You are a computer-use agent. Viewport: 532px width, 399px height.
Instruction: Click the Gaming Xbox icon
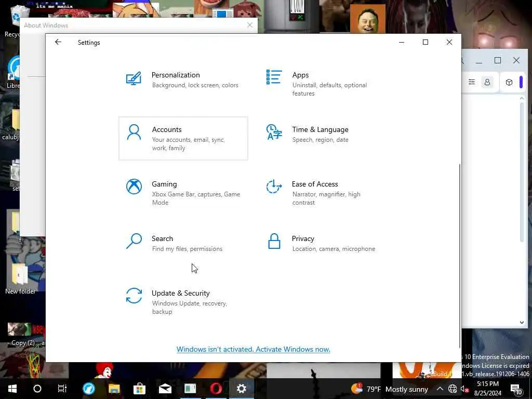pyautogui.click(x=134, y=187)
